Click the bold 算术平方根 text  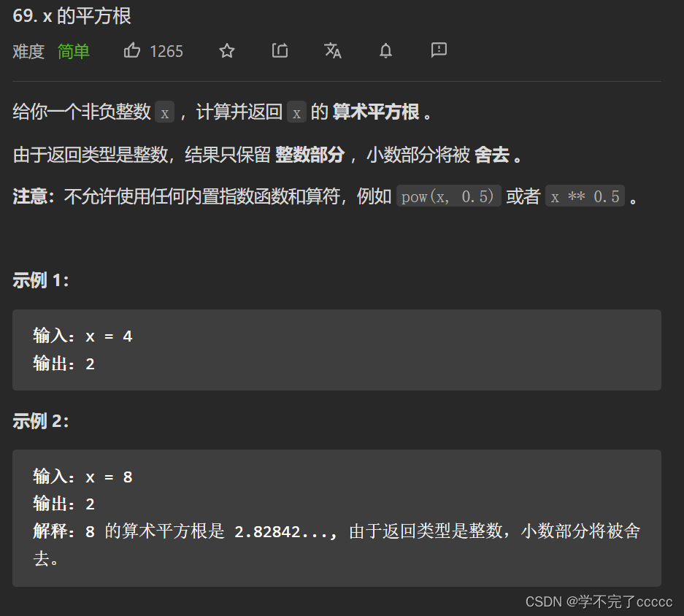click(376, 112)
